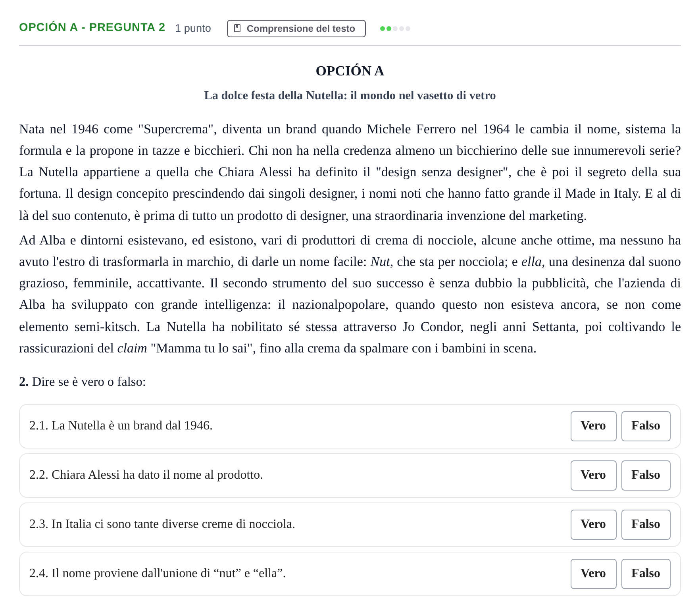Click the italic word claim in the passage
Viewport: 700px width, 616px height.
point(132,348)
